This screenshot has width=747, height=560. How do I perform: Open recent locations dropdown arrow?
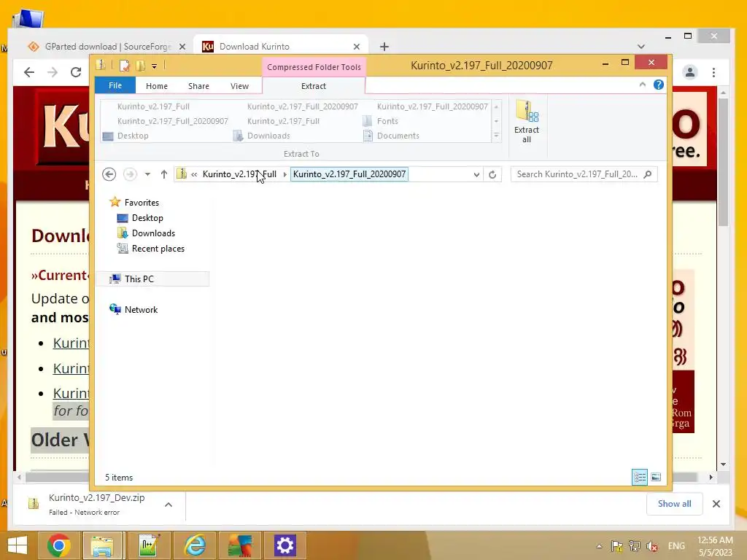pyautogui.click(x=147, y=174)
